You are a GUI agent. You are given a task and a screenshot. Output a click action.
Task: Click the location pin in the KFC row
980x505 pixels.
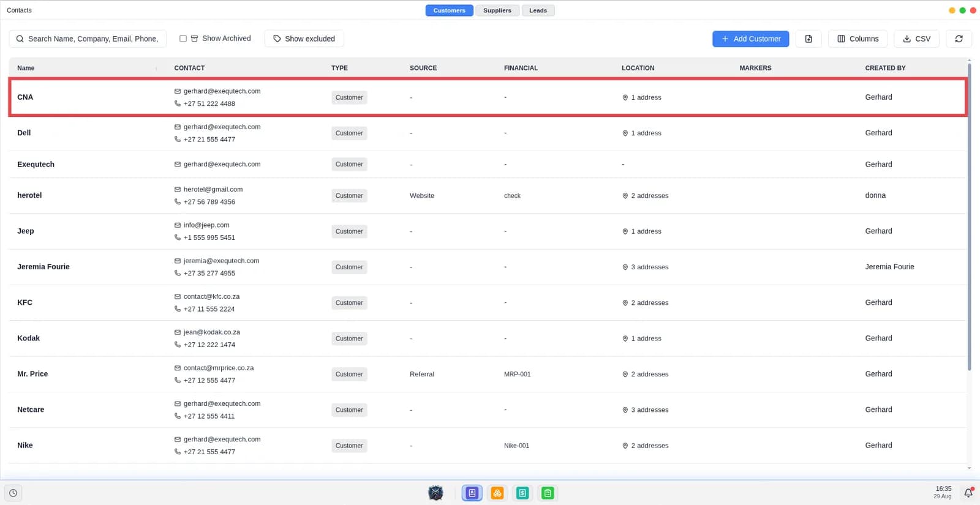(625, 303)
